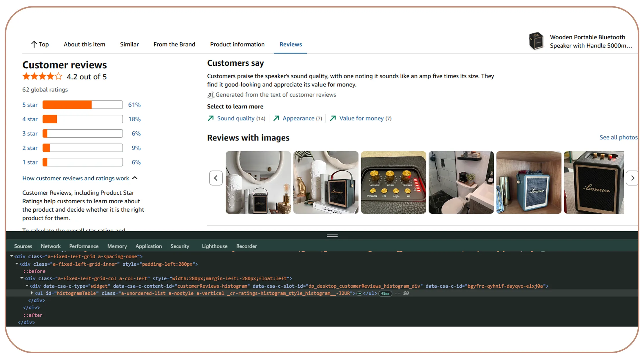Screen dimensions: 644x359
Task: Click the arrow icon beside Appearance
Action: (276, 118)
